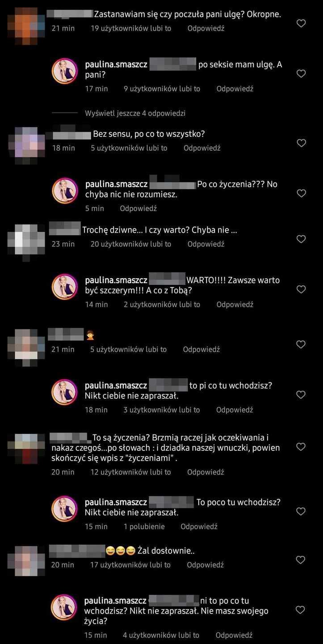Viewport: 323px width, 644px height.
Task: Toggle like on 'to pi co tu wchodzisz' reply
Action: (x=301, y=394)
